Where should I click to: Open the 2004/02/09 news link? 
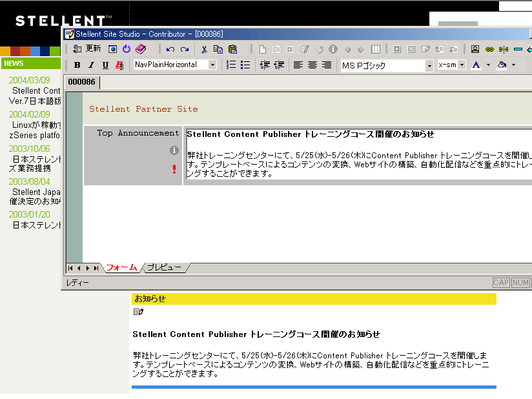[29, 114]
